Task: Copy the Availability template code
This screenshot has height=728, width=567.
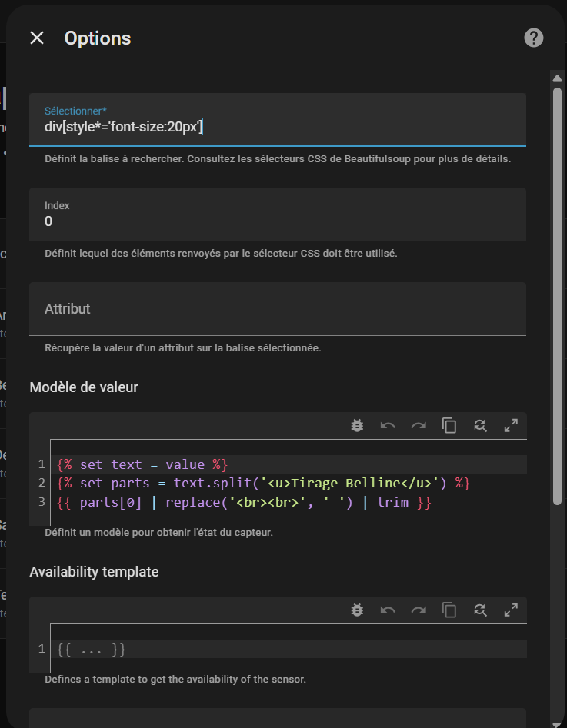Action: point(449,610)
